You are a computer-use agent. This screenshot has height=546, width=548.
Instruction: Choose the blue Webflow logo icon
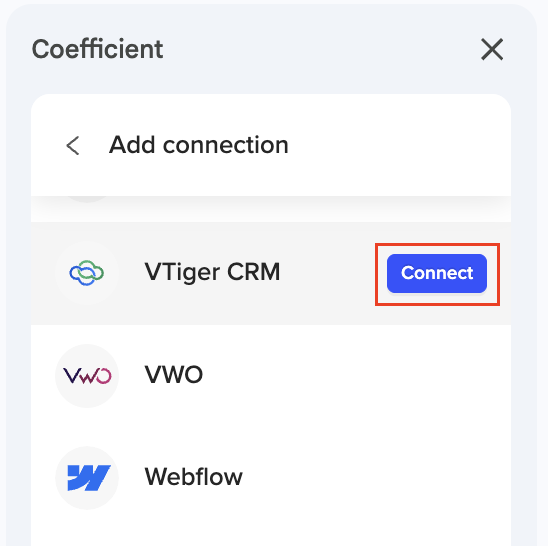coord(89,477)
